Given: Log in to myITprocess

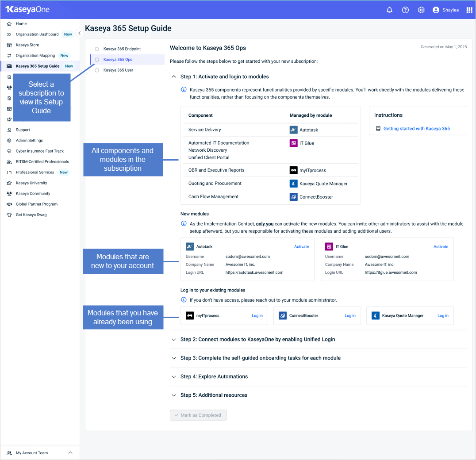Looking at the screenshot, I should pyautogui.click(x=257, y=315).
